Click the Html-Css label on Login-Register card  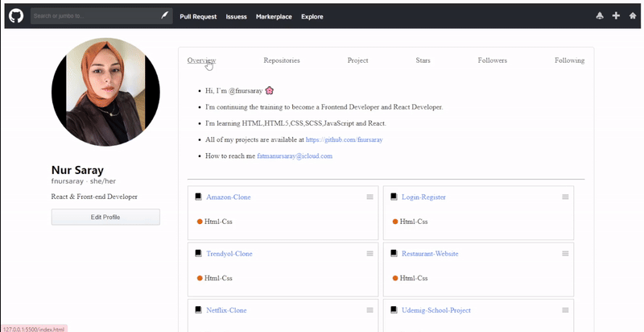point(414,222)
